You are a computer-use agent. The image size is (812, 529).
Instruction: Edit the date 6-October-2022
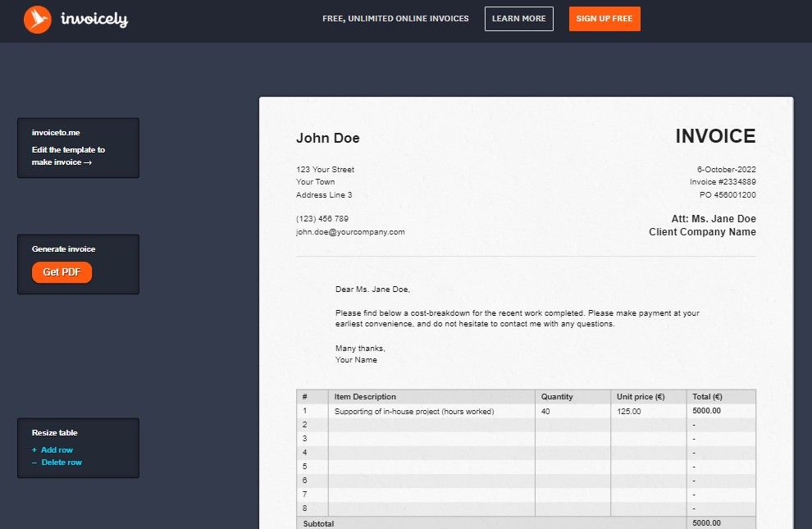[725, 168]
